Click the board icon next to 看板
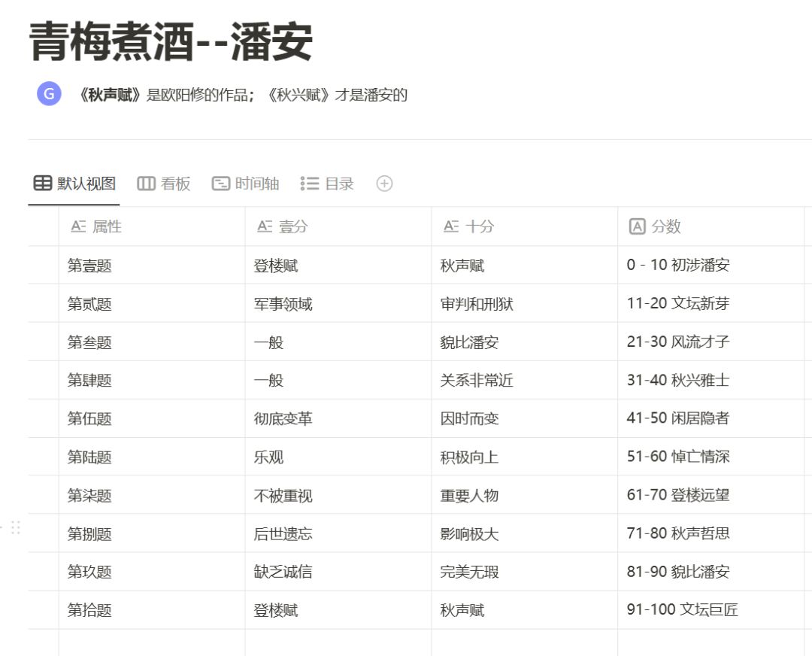This screenshot has height=656, width=812. point(146,184)
